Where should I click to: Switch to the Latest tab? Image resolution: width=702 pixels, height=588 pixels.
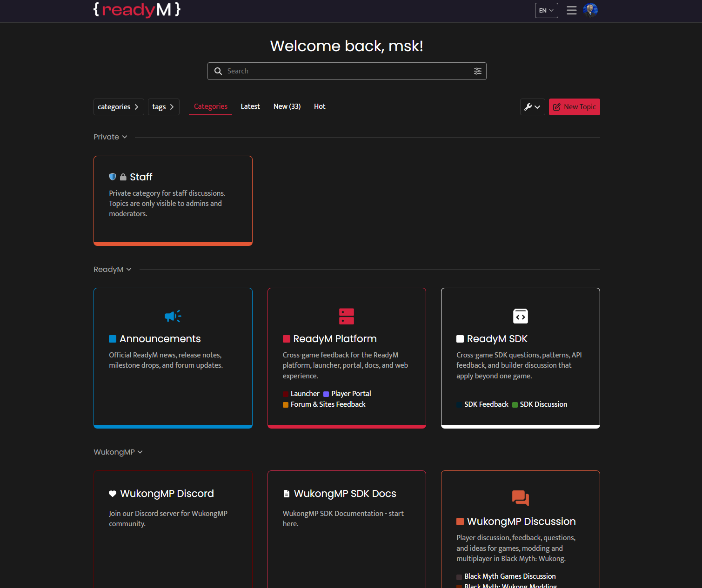point(250,106)
